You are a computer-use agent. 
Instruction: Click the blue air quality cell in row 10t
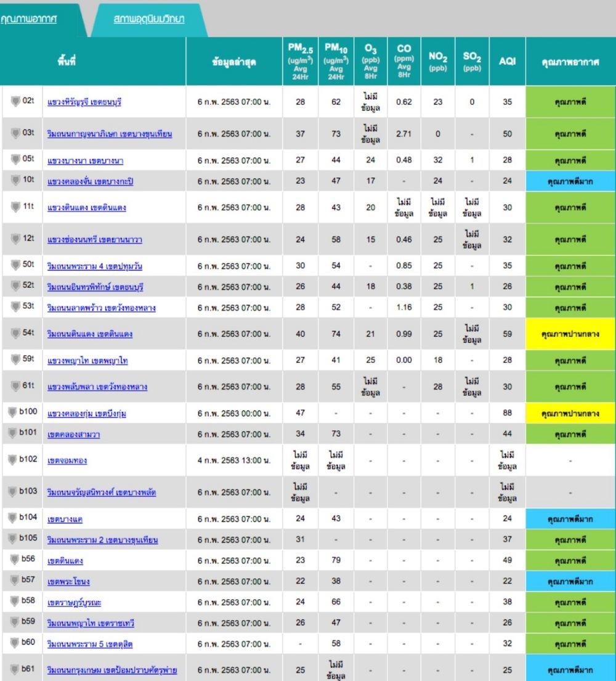[x=570, y=181]
